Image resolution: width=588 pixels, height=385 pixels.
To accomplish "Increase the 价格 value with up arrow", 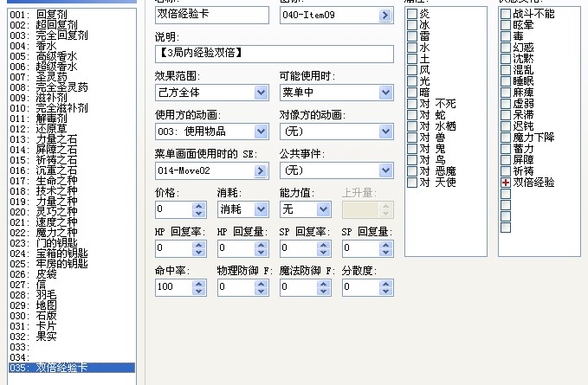I will (x=199, y=206).
